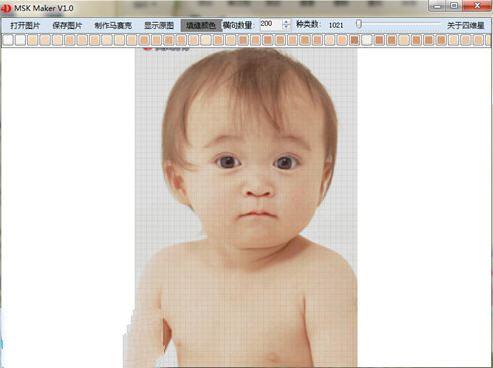Click the MSK Maker app icon in the title bar
493x368 pixels.
pos(6,8)
